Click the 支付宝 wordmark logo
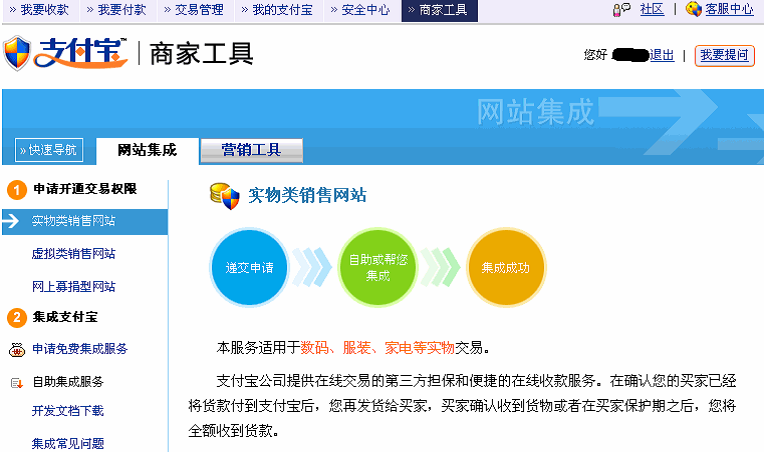This screenshot has height=452, width=764. [80, 53]
